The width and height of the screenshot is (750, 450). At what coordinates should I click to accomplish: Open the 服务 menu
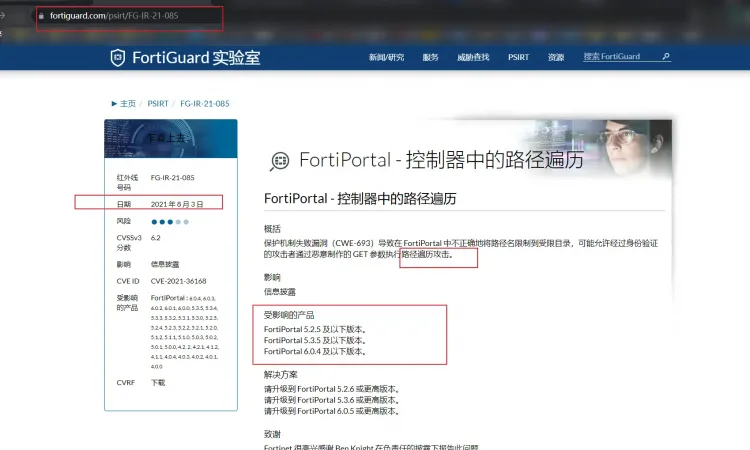[430, 57]
